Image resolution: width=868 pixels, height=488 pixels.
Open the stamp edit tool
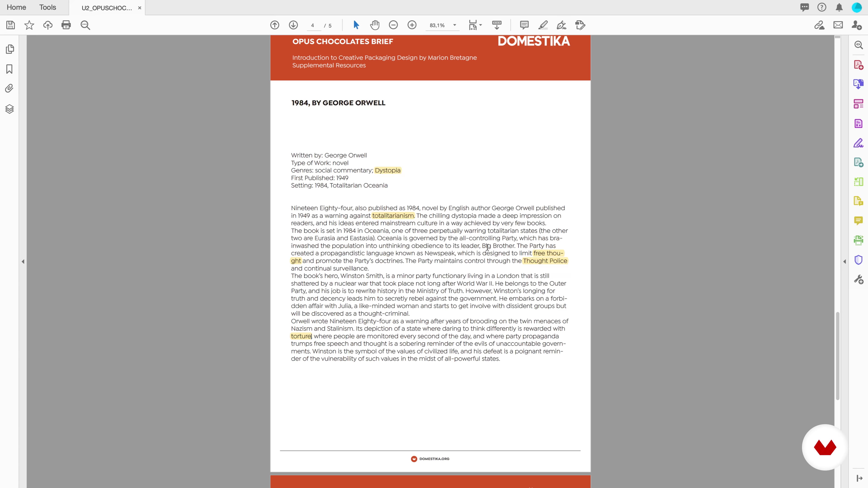point(580,25)
